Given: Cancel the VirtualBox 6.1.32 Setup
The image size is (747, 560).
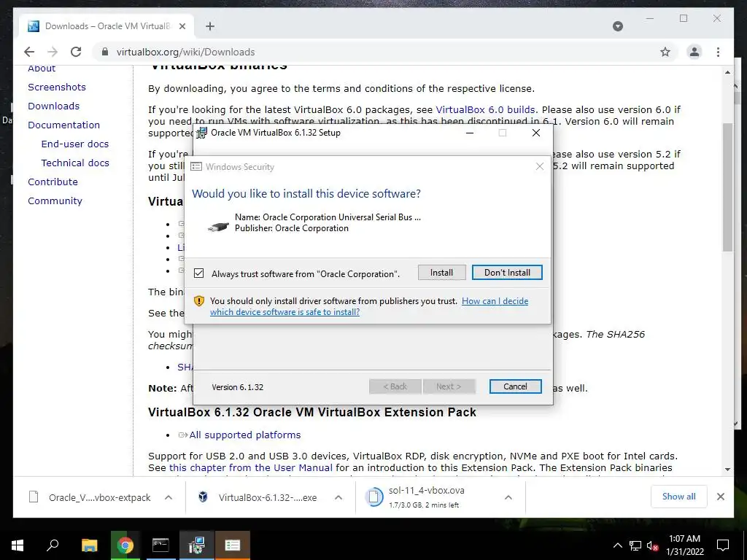Looking at the screenshot, I should tap(515, 386).
